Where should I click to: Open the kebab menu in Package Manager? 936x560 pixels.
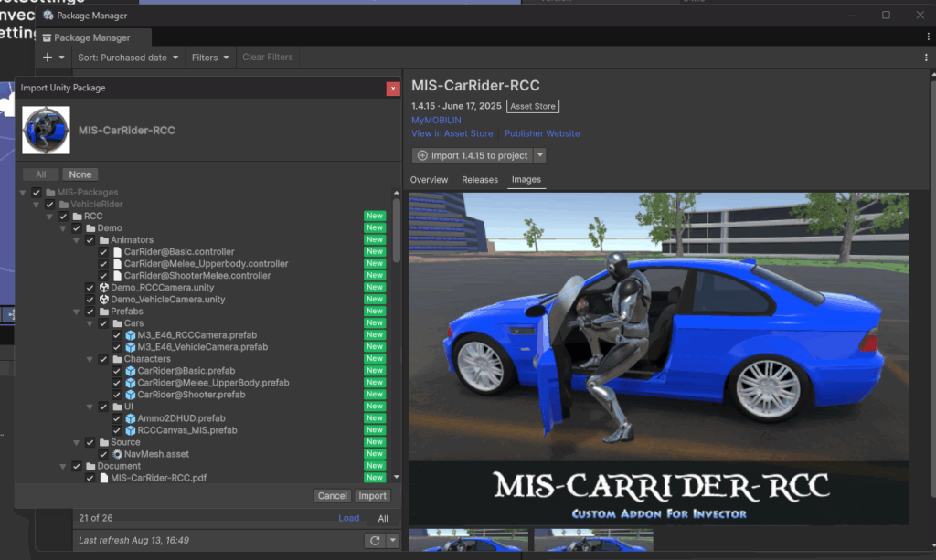(927, 58)
